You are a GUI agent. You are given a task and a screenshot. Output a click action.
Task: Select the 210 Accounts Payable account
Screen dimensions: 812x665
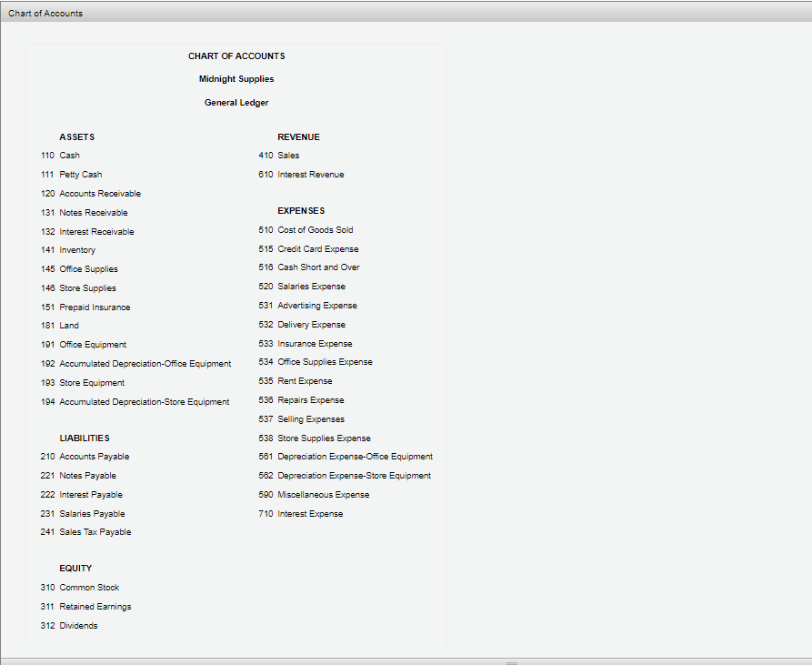(85, 457)
